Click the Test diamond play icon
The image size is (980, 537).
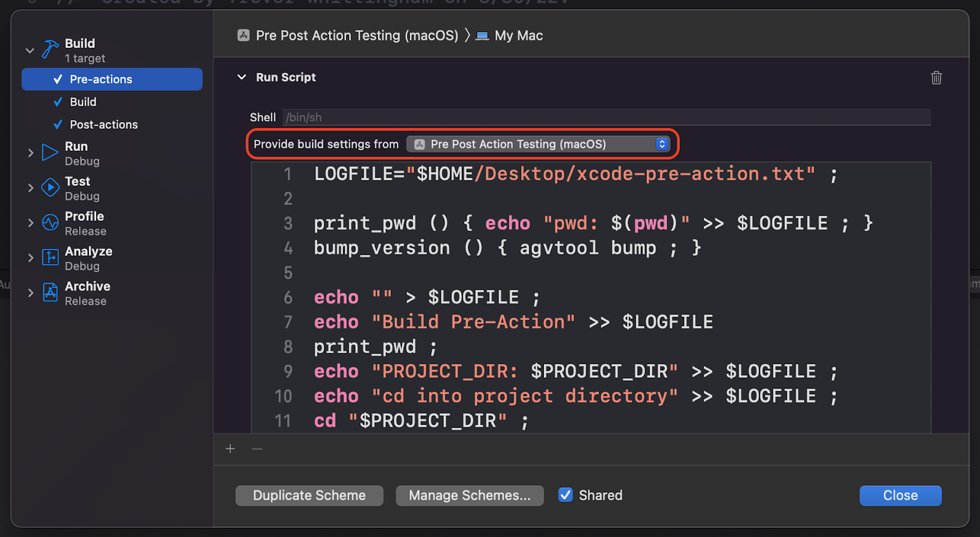pos(50,188)
